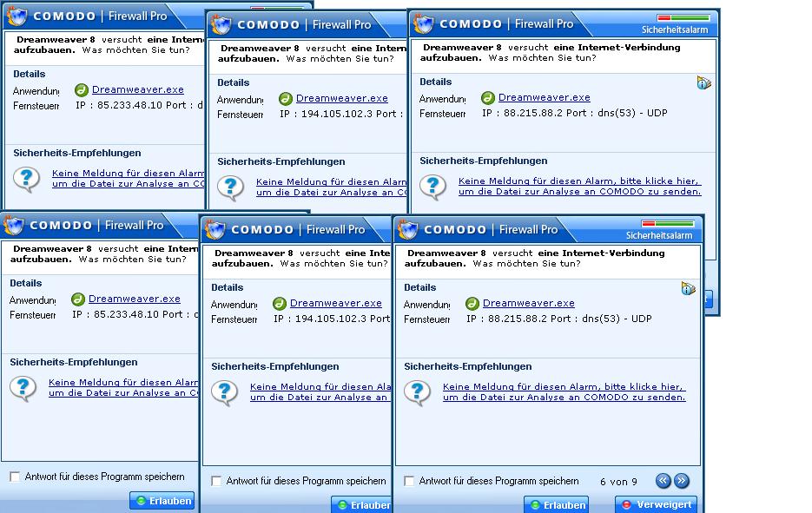Click Comodo shield logo in upper 85.233.48.10 alert

click(x=17, y=16)
